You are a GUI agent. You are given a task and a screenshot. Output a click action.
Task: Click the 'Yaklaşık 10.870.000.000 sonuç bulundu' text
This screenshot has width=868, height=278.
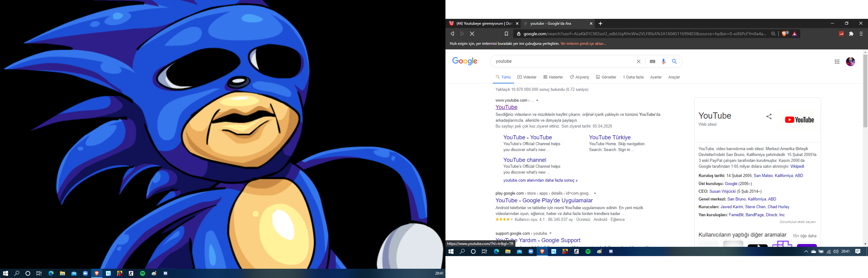click(x=542, y=89)
